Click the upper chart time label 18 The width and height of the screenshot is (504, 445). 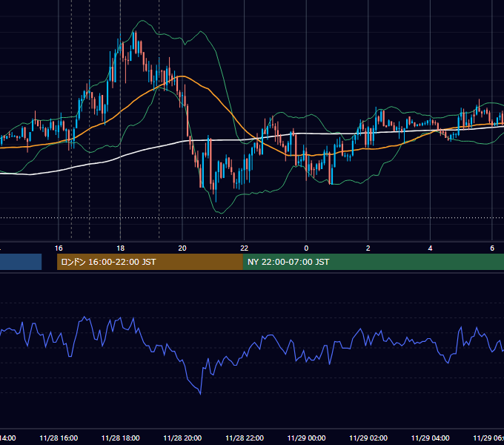pyautogui.click(x=121, y=248)
